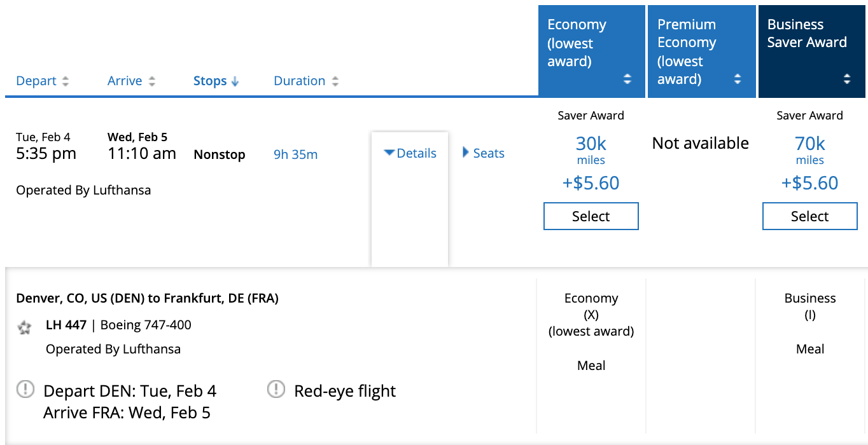Expand the Seats section
The height and width of the screenshot is (445, 868).
click(x=484, y=153)
